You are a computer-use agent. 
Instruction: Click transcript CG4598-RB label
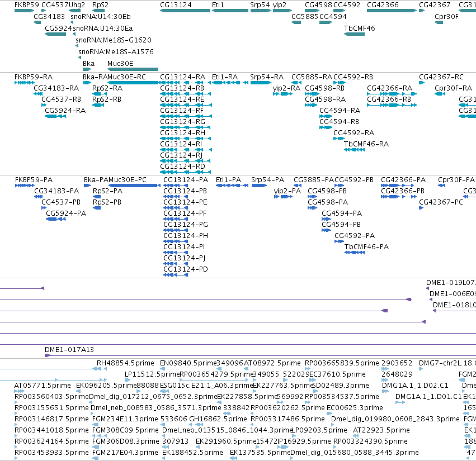click(324, 88)
